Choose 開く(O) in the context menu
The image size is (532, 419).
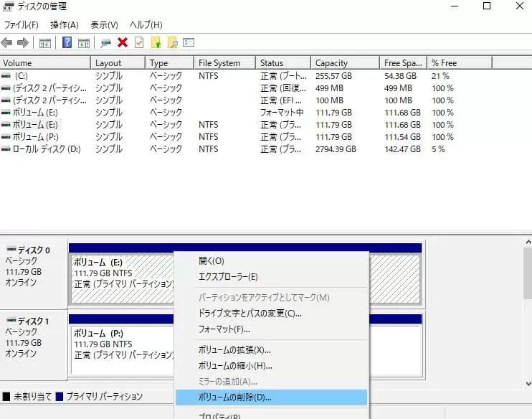(272, 260)
